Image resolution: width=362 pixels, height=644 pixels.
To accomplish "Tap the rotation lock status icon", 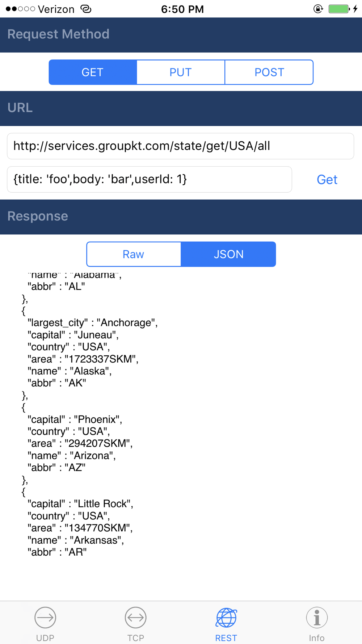I will 318,9.
